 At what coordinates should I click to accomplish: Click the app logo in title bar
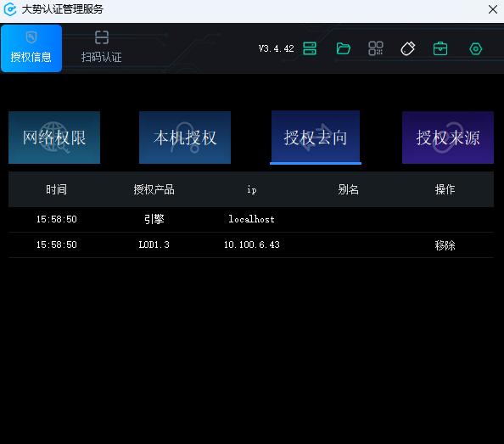point(10,9)
